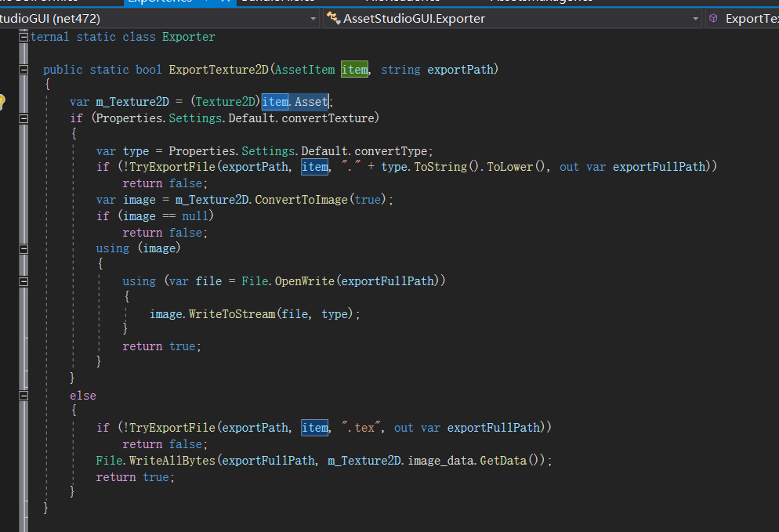Click the class icon beside AssetStudioGUI.Exporter
This screenshot has width=779, height=532.
[333, 18]
